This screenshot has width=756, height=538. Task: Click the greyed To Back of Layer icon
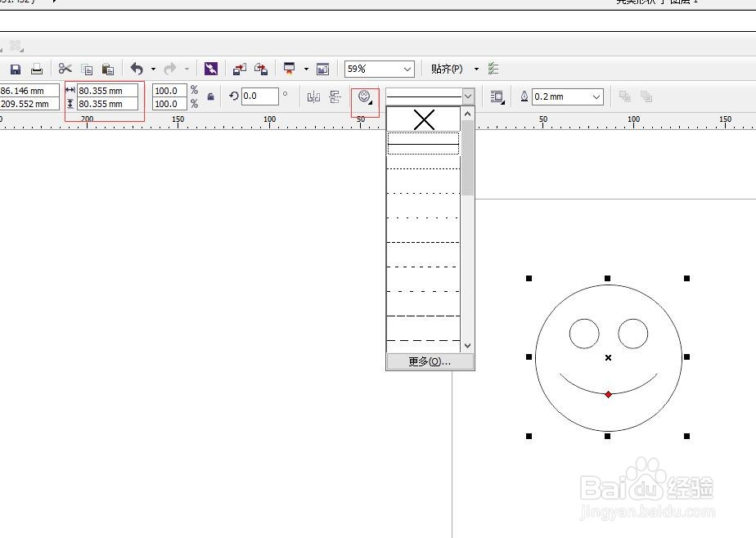646,96
